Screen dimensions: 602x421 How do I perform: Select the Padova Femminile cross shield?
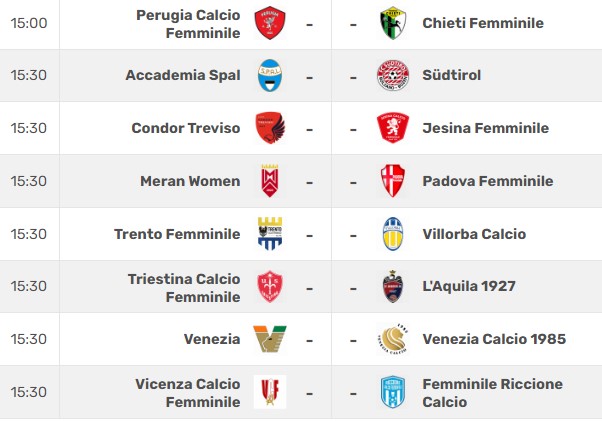[393, 181]
